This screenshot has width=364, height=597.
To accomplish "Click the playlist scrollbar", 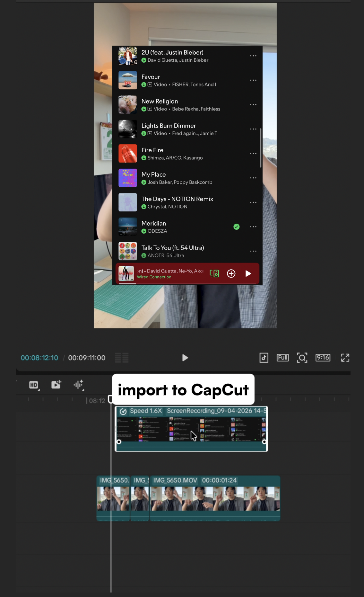I will click(261, 148).
